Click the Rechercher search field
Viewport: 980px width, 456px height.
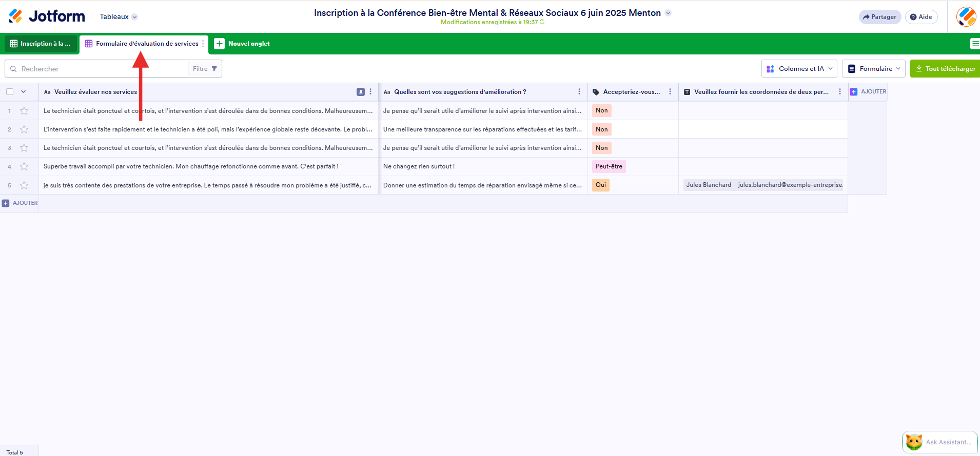[x=96, y=69]
